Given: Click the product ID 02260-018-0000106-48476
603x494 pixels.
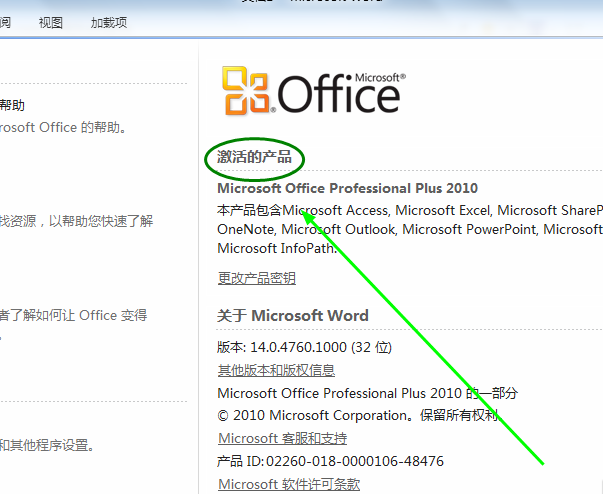Looking at the screenshot, I should pos(330,461).
